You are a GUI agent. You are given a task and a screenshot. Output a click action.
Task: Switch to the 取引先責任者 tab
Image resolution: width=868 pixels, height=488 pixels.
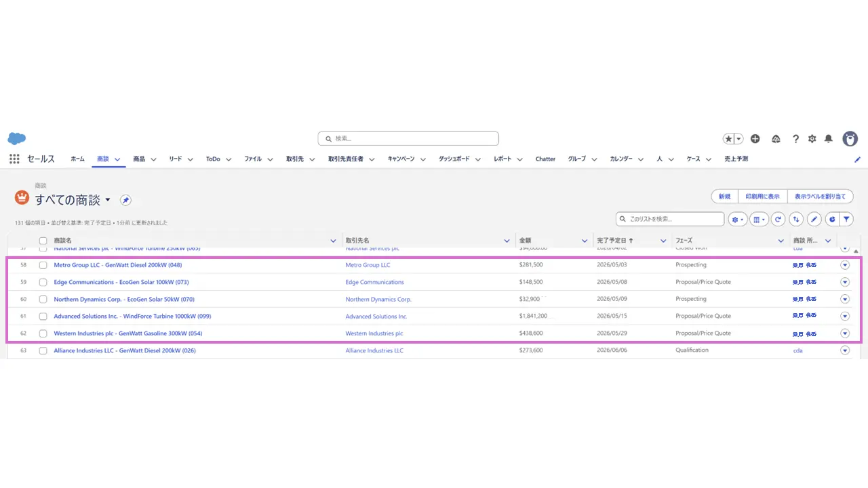point(346,159)
